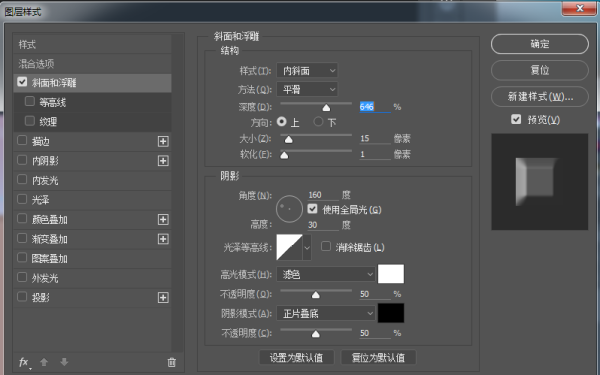Click the style preview thumbnail
The height and width of the screenshot is (375, 600).
(540, 182)
